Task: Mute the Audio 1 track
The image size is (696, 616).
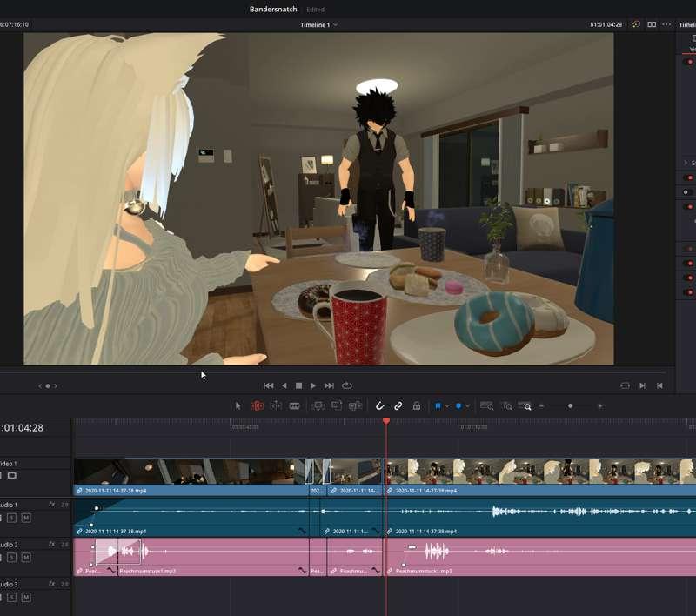Action: 26,518
